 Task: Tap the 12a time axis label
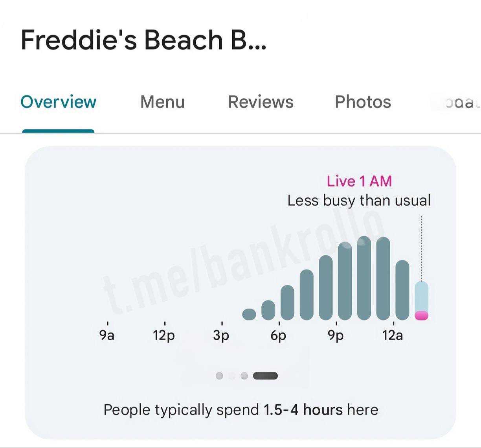click(393, 335)
